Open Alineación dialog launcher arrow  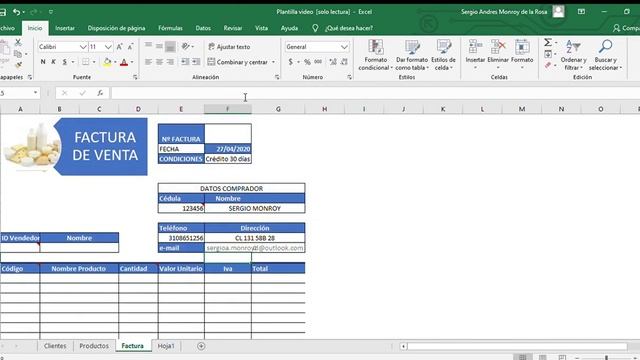(277, 77)
